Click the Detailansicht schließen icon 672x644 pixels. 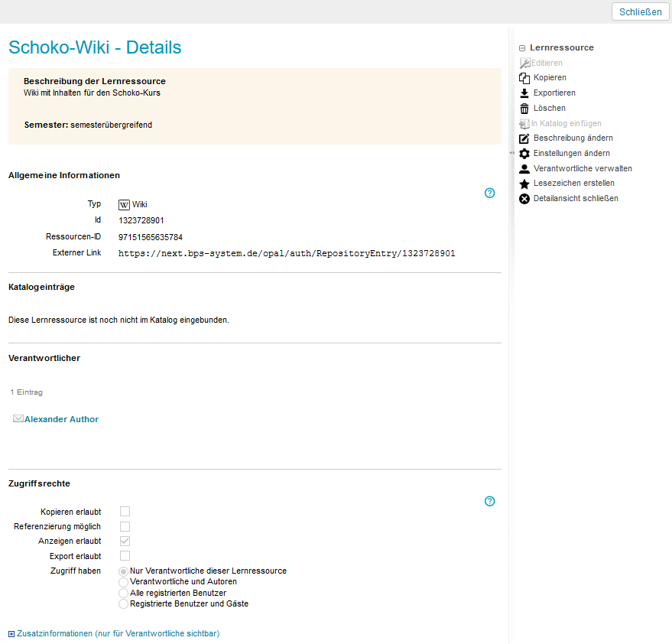point(524,198)
